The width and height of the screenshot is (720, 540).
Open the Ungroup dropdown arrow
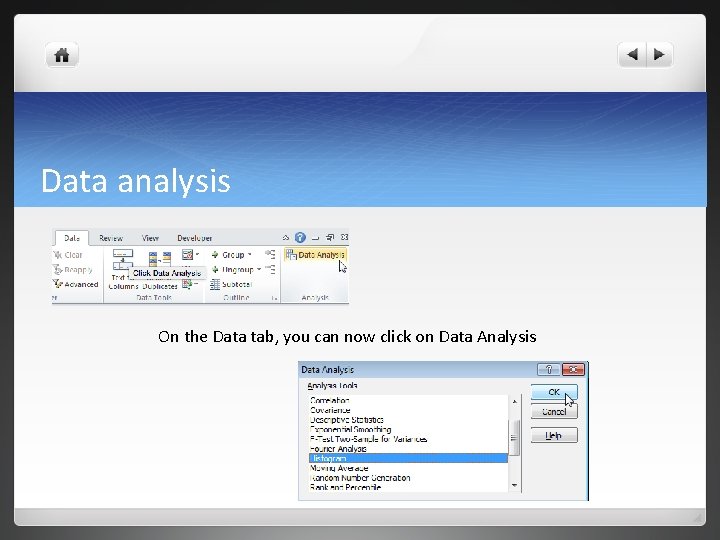[x=259, y=269]
